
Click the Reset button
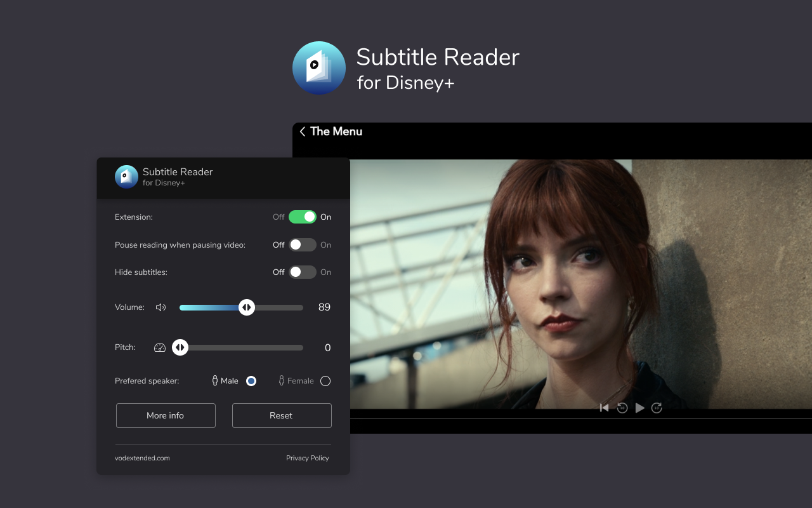[282, 415]
